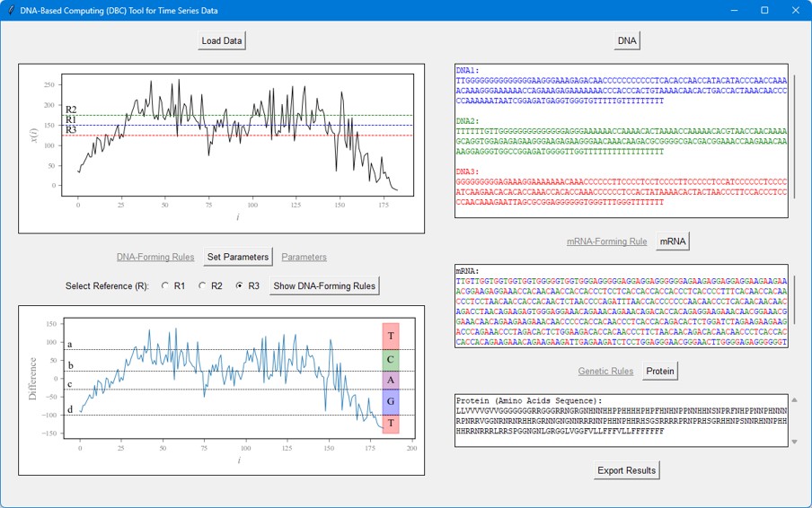Click the DNA1: heading text
Viewport: 812px width, 508px height.
point(468,70)
